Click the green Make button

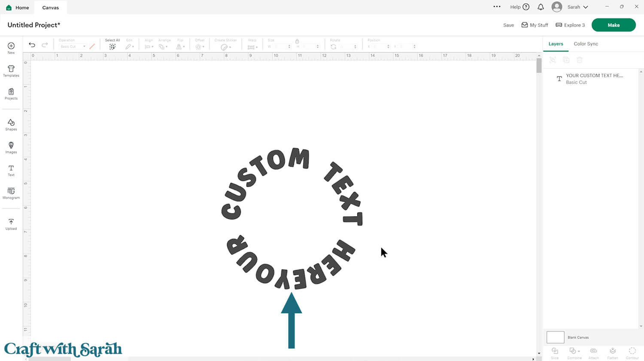pyautogui.click(x=614, y=25)
